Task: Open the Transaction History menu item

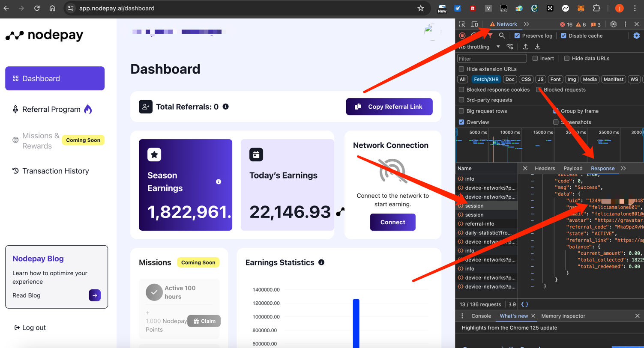Action: [x=55, y=171]
